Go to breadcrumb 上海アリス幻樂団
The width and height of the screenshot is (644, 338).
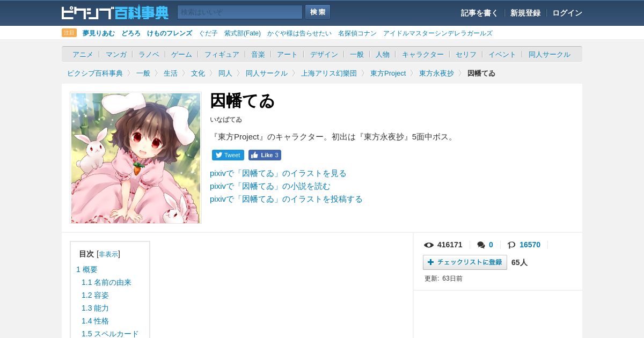click(329, 73)
